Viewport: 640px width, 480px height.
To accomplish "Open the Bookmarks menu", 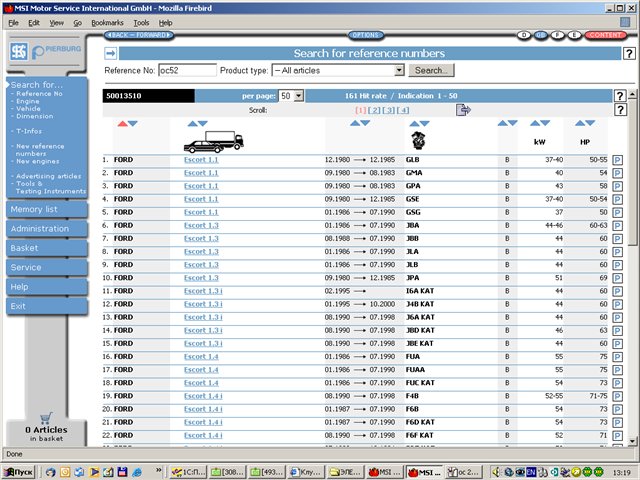I will tap(107, 23).
